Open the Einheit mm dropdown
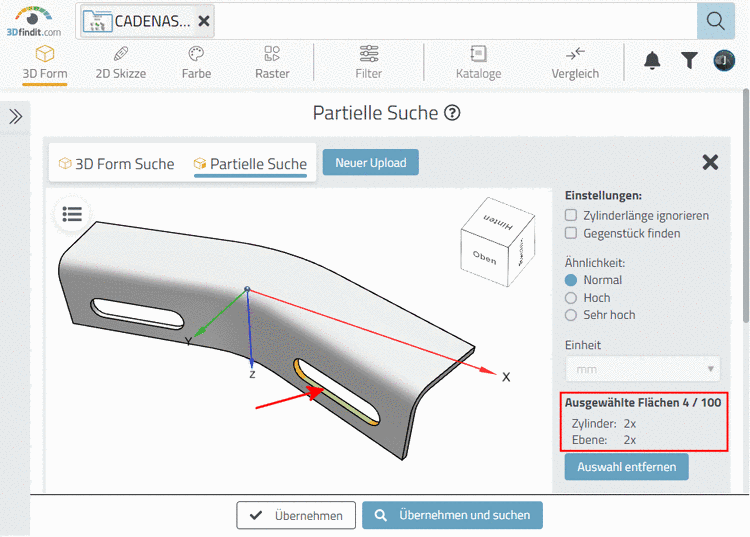The width and height of the screenshot is (750, 537). coord(642,369)
